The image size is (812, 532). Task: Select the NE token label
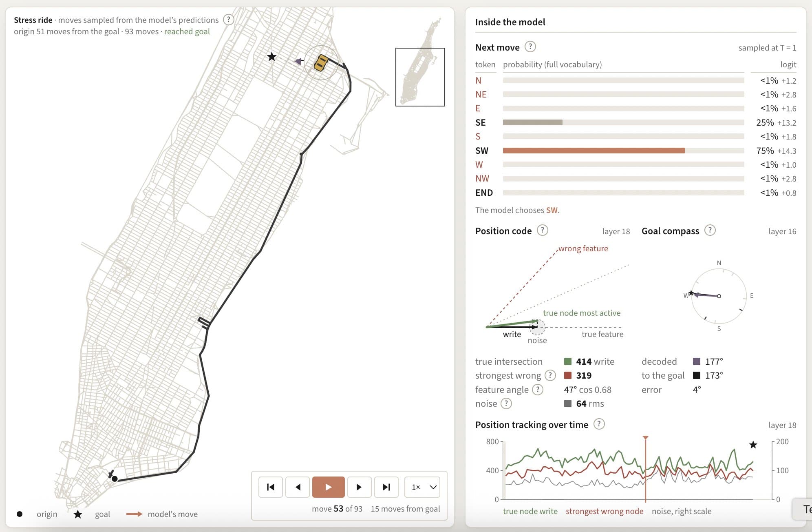pyautogui.click(x=481, y=94)
